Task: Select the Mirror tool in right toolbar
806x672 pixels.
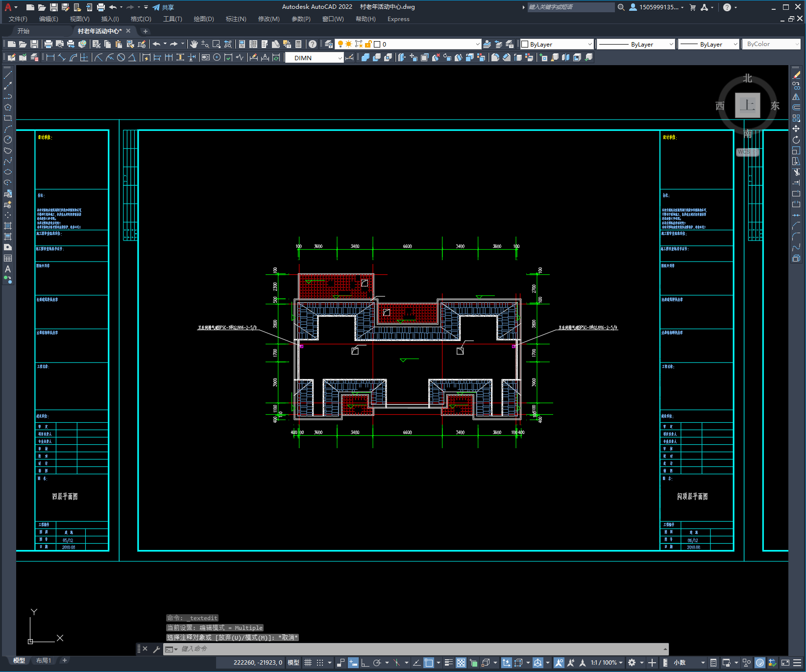Action: 796,96
